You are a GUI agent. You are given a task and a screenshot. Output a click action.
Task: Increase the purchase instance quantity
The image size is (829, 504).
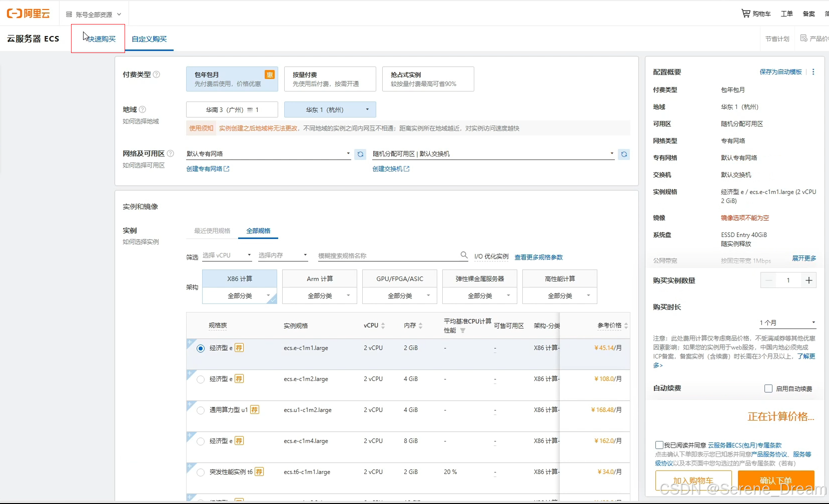coord(808,280)
